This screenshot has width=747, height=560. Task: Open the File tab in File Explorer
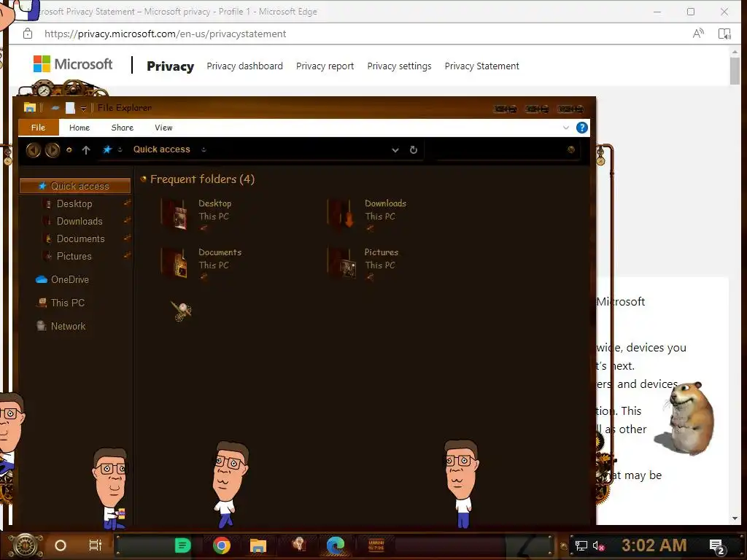(x=38, y=128)
